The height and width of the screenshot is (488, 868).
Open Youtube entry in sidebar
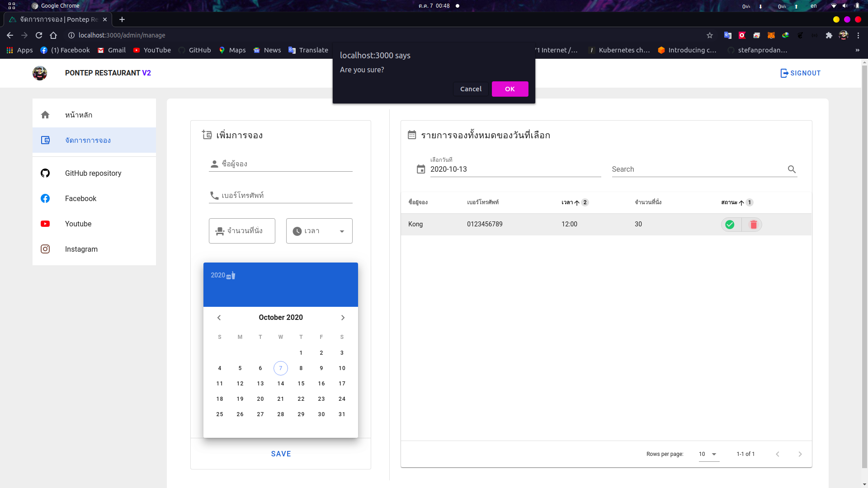78,224
